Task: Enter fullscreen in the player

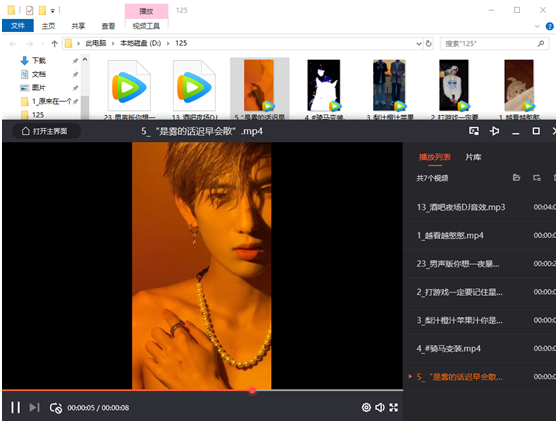Action: click(x=394, y=407)
